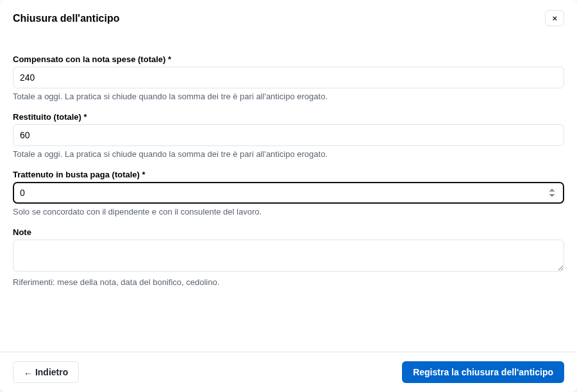Click the label Compensato con la nota spese (totale)

click(92, 60)
